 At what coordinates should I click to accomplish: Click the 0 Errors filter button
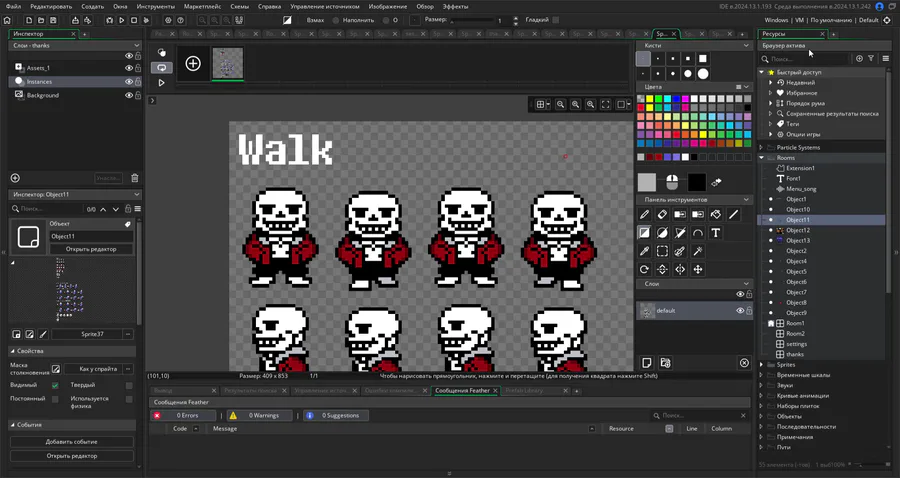(184, 415)
